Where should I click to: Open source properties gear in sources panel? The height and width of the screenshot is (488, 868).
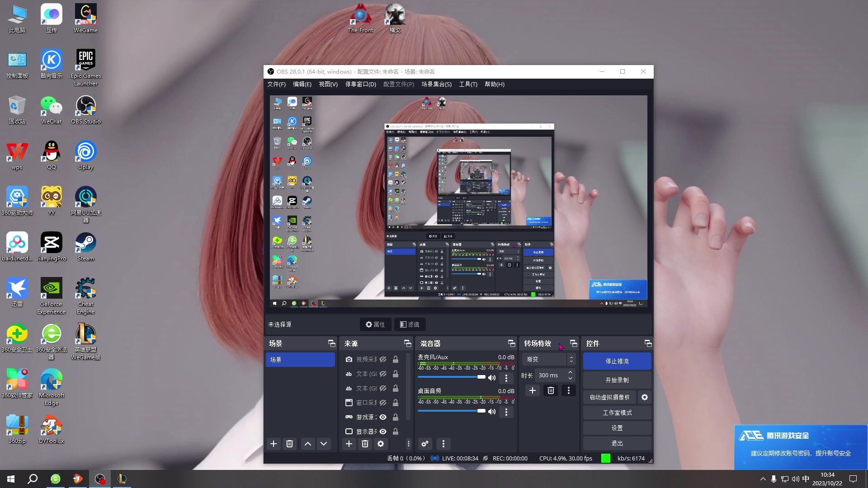(381, 444)
